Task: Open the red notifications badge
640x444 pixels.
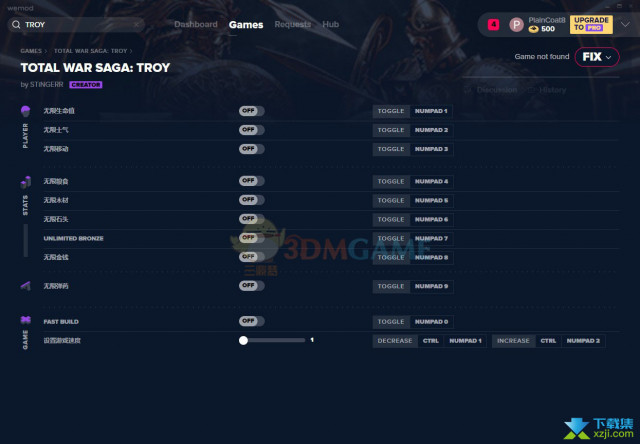Action: (x=493, y=24)
